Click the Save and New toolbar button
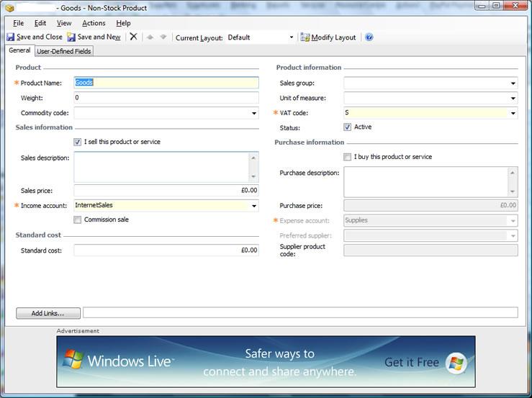Viewport: 532px width, 398px height. point(94,37)
